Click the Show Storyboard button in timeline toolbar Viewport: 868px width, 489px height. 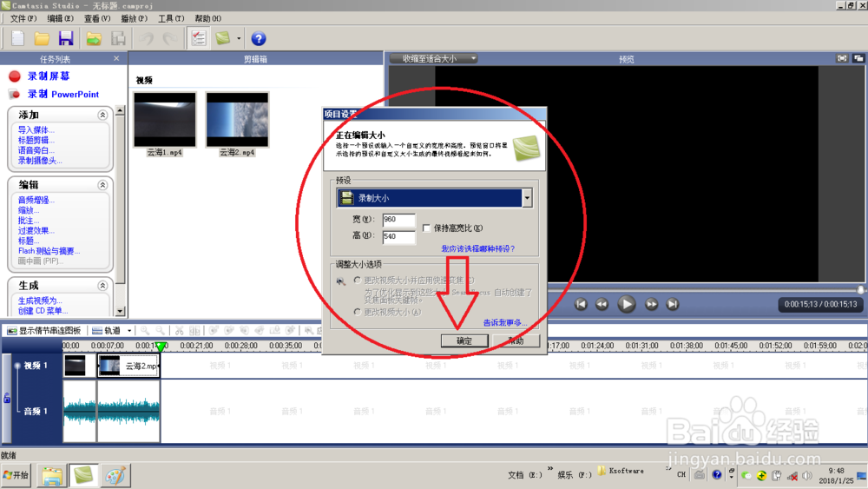click(x=44, y=331)
